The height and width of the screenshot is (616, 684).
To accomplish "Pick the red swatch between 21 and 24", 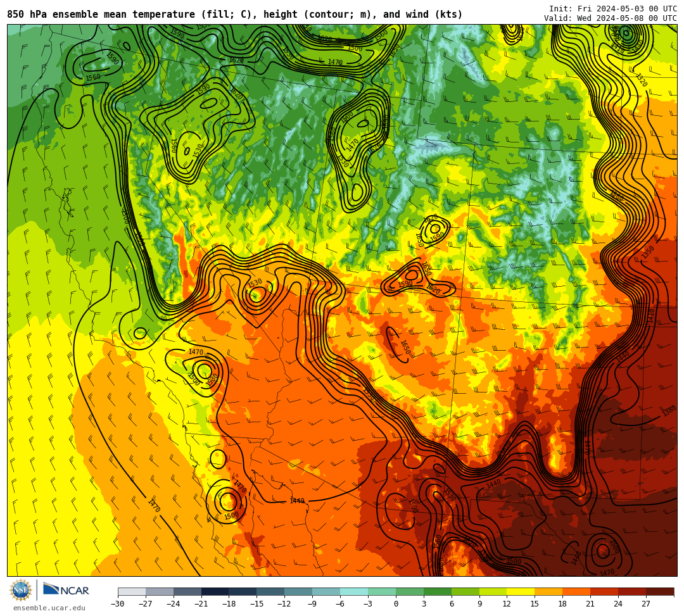I will point(604,592).
